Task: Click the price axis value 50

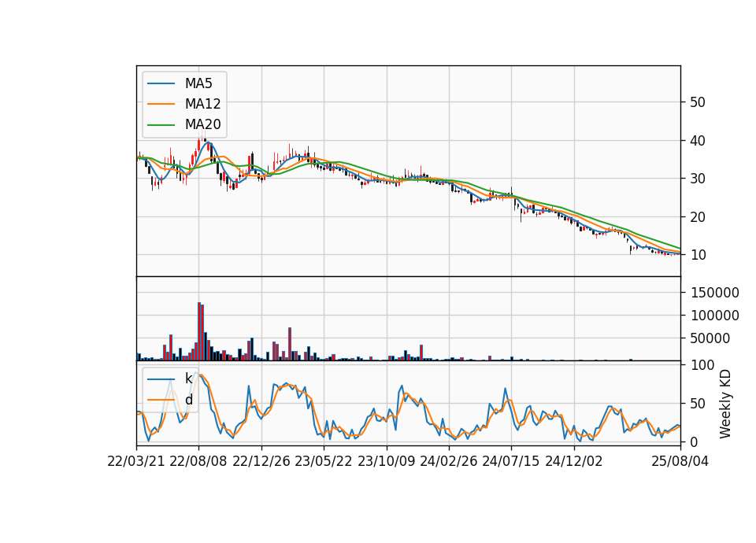Action: coord(698,102)
